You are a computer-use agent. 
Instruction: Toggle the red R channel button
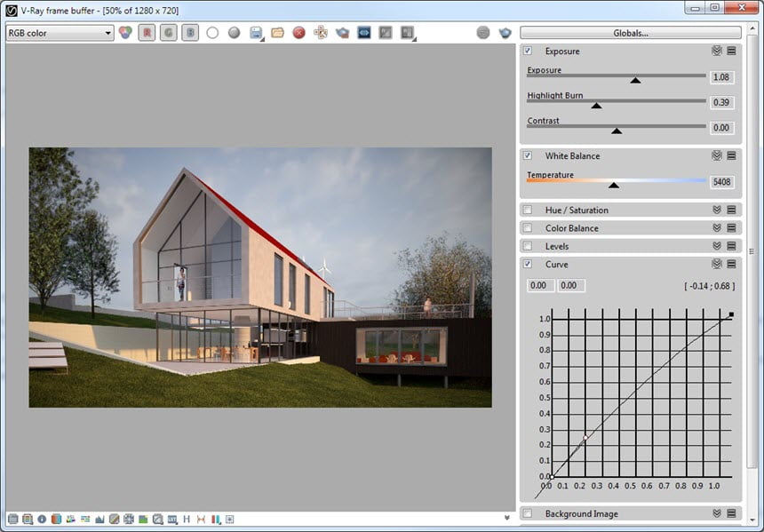[147, 33]
